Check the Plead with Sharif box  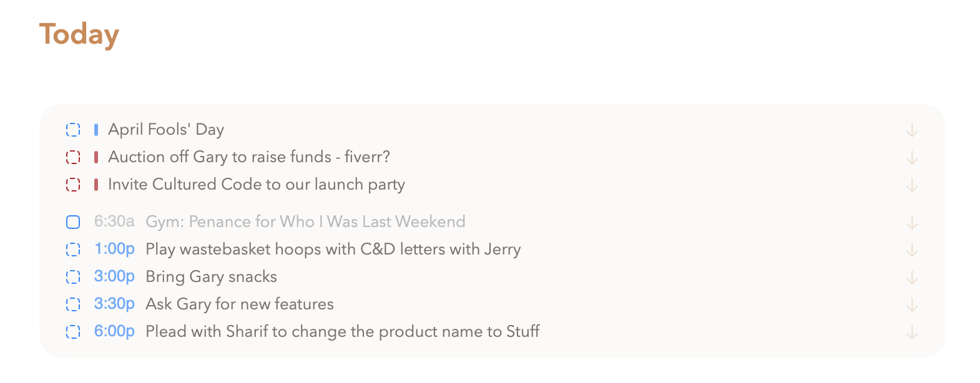pos(73,332)
